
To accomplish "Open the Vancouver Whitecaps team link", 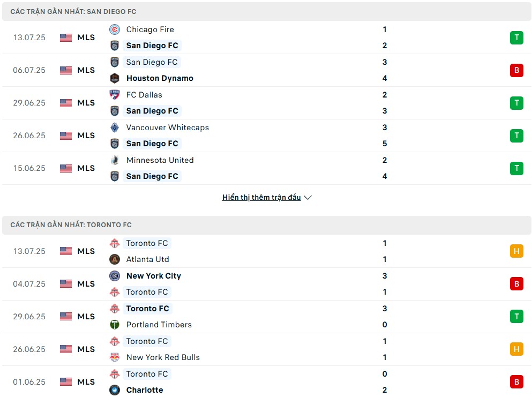I will tap(168, 128).
